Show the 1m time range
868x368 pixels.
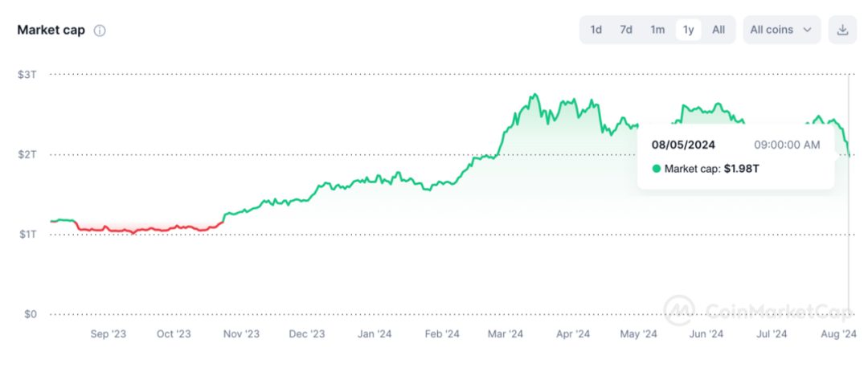(657, 30)
